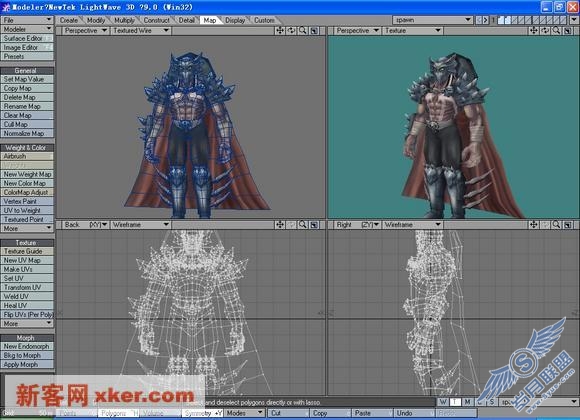Click Vertex Paint

27,201
